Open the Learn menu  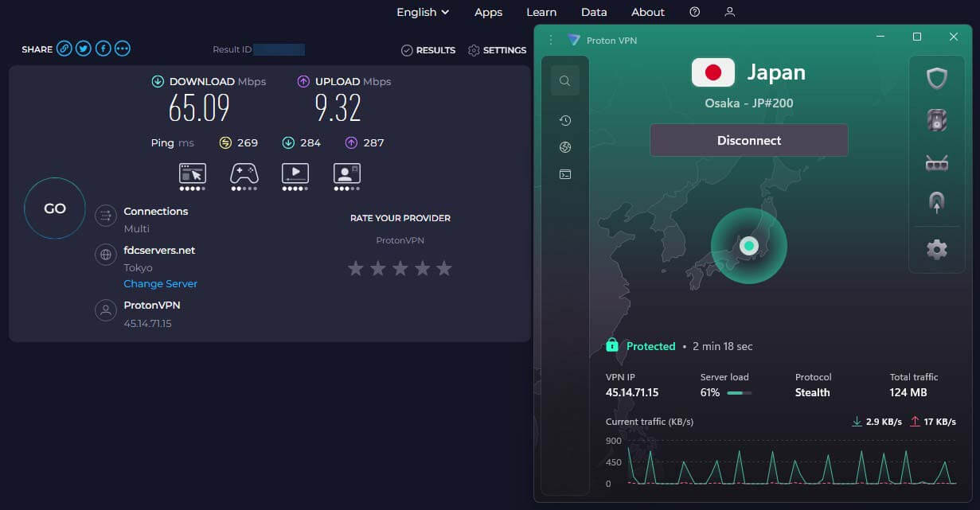[x=541, y=12]
